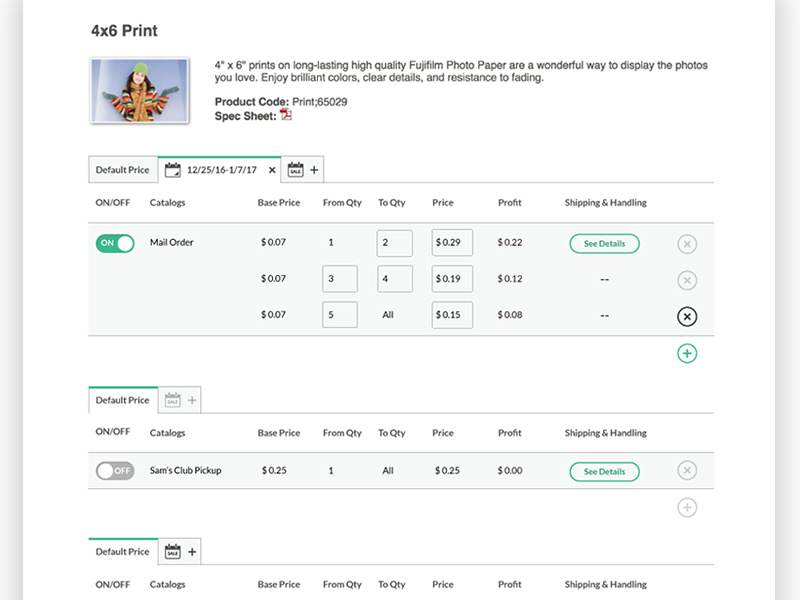Turn off the Mail Order catalog toggle
The width and height of the screenshot is (800, 600).
(115, 243)
